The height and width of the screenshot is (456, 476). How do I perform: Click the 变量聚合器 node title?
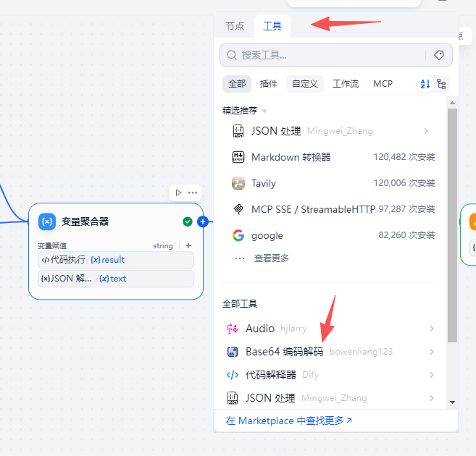85,221
